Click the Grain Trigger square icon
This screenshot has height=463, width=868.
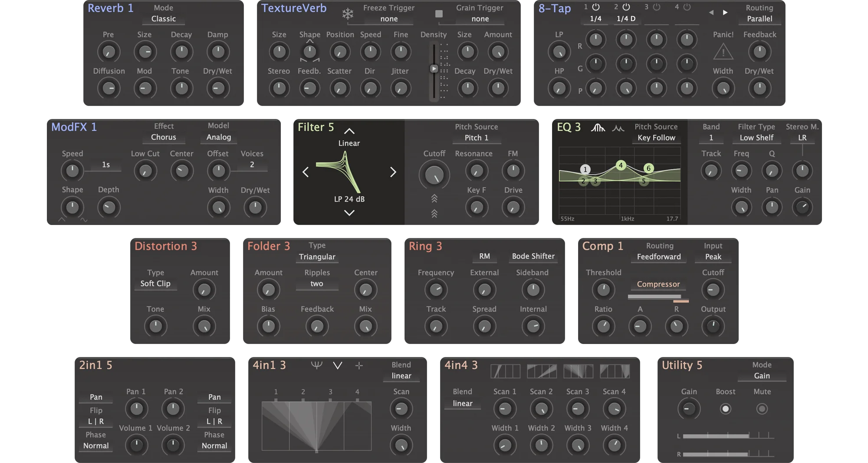click(x=439, y=14)
